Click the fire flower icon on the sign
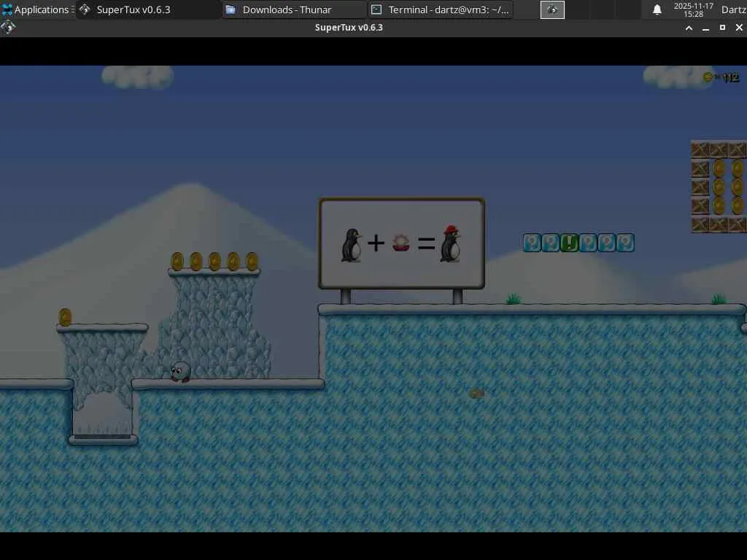747x560 pixels. 400,243
